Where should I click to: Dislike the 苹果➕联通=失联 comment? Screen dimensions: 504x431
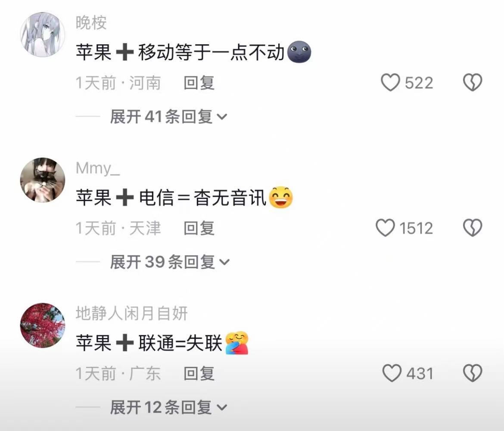click(473, 373)
